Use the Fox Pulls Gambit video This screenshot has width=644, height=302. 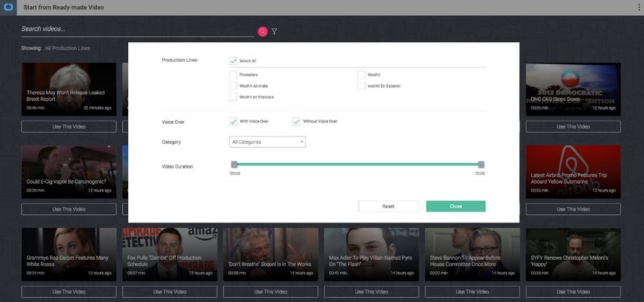coord(170,292)
